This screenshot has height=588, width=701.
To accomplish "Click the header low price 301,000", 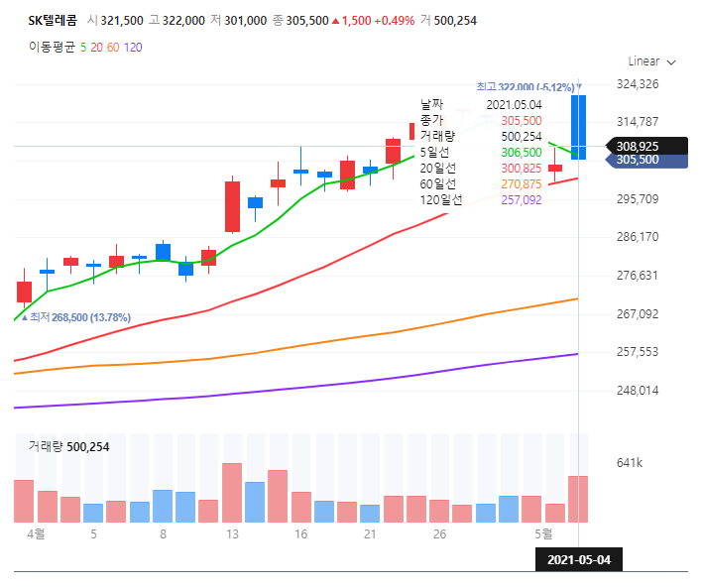I will click(246, 21).
